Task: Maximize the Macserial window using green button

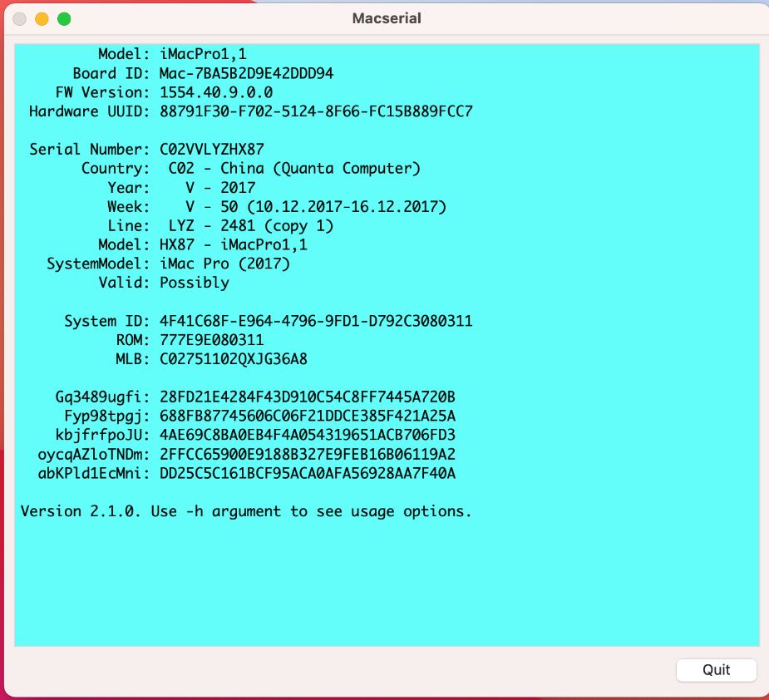Action: click(64, 19)
